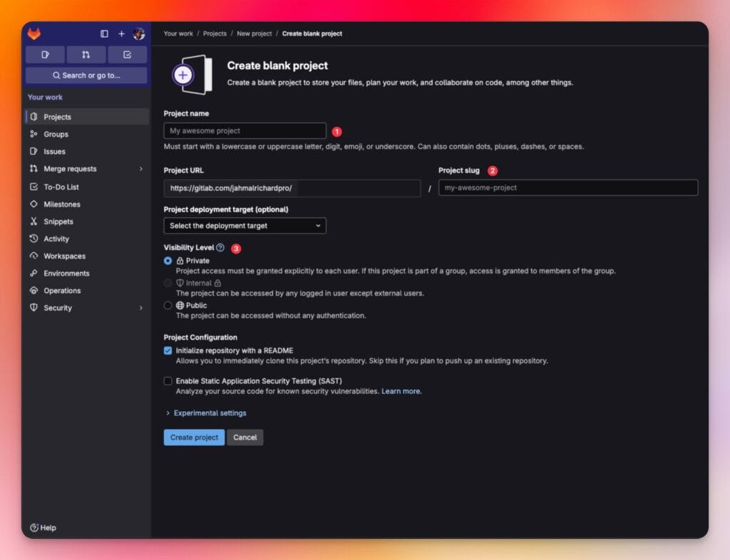Open Help at sidebar bottom

click(x=43, y=527)
